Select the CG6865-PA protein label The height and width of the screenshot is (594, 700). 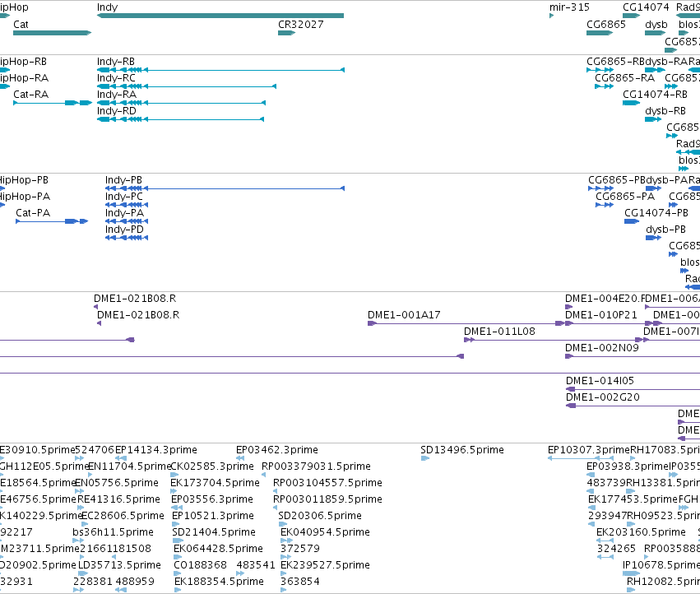click(x=625, y=197)
